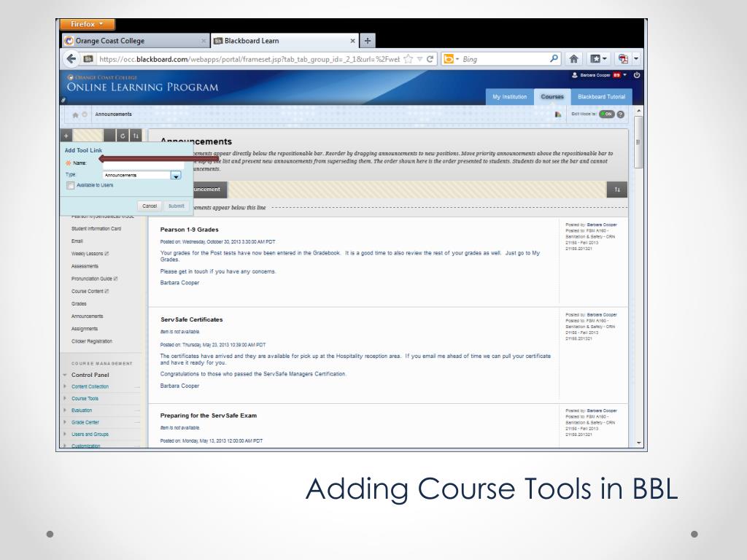This screenshot has width=747, height=560.
Task: Click the page vertical scrollbar thumb
Action: tap(638, 141)
